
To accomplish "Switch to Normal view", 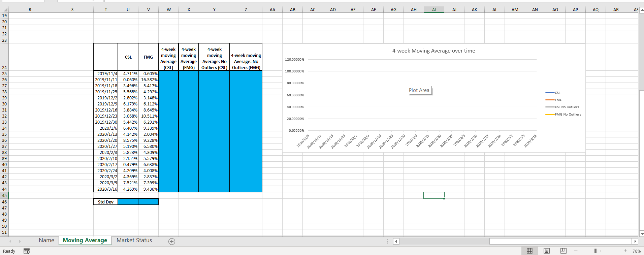I will click(529, 251).
